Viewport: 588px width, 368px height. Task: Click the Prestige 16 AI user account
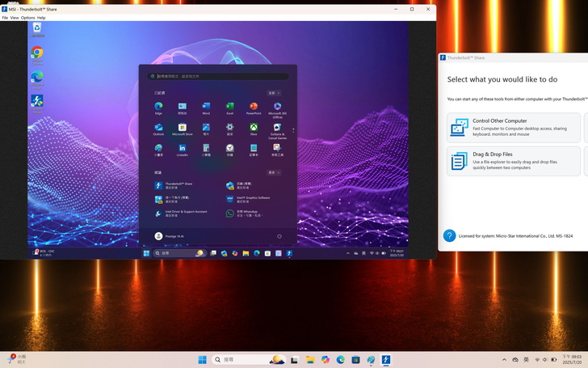[170, 236]
